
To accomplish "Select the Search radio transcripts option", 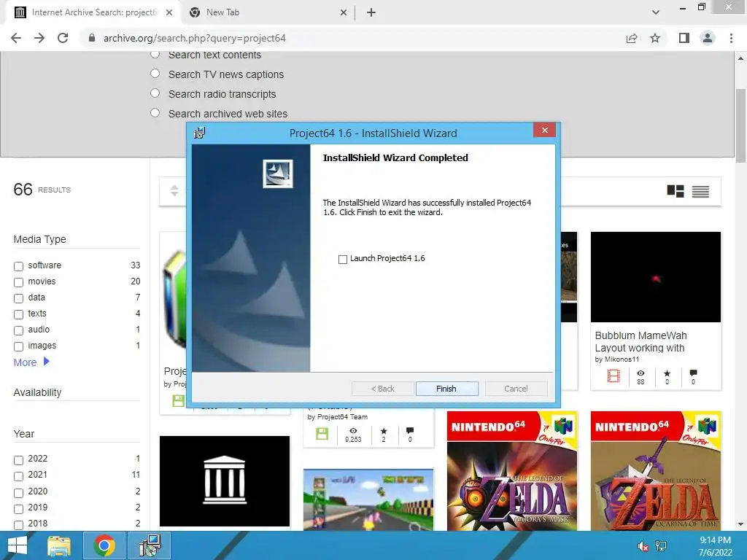I will [155, 93].
